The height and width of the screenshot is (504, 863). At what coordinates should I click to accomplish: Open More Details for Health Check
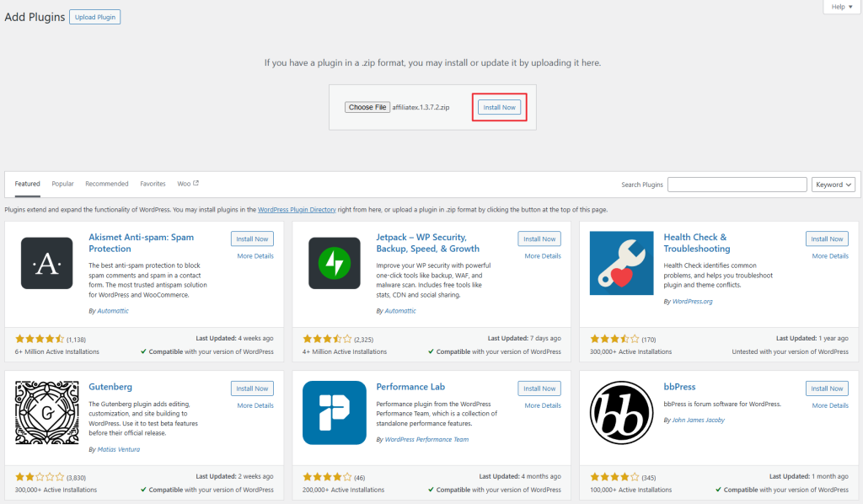830,256
